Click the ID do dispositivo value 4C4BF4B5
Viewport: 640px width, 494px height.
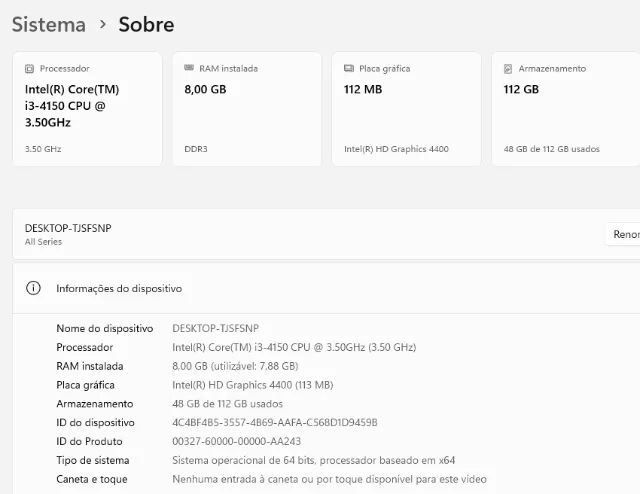click(275, 423)
